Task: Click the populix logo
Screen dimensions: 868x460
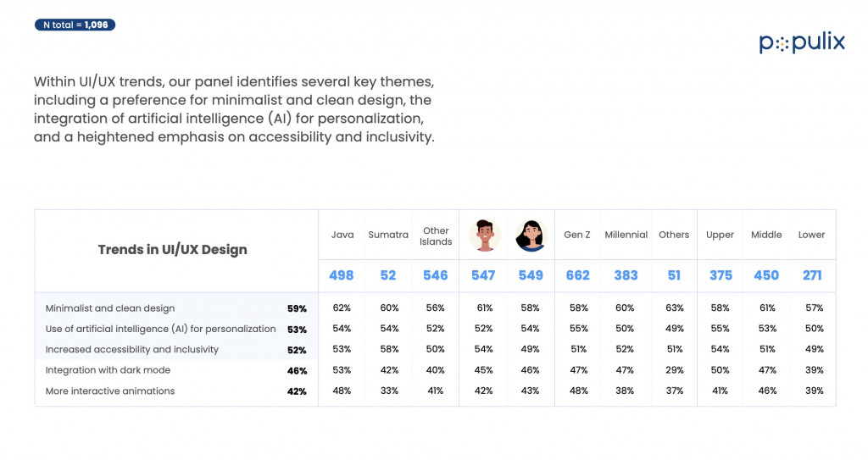Action: (802, 42)
